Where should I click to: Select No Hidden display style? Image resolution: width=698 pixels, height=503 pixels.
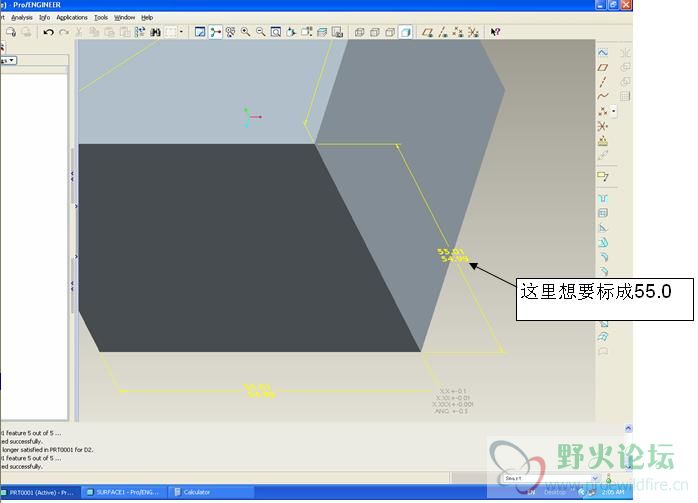point(390,32)
